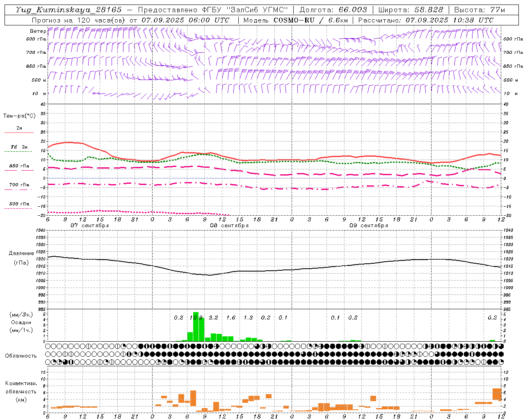Click the circular observation marker on the 10 м wind row
525x420 pixels.
coord(94,94)
